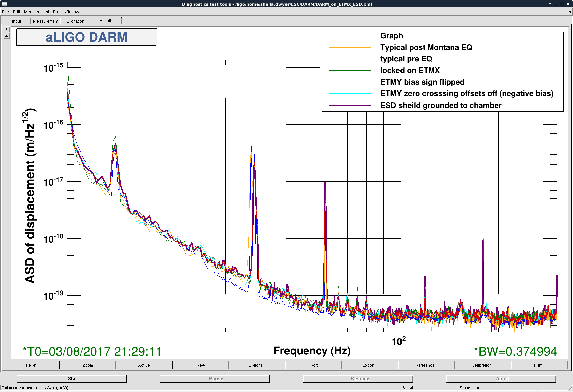Click the Print button

click(x=540, y=365)
